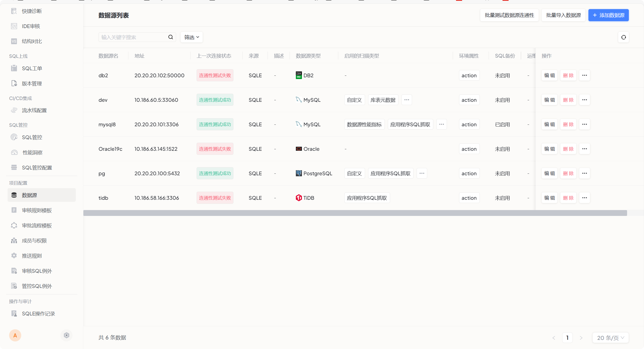
Task: Click the 推送规则 gear icon
Action: click(x=14, y=256)
